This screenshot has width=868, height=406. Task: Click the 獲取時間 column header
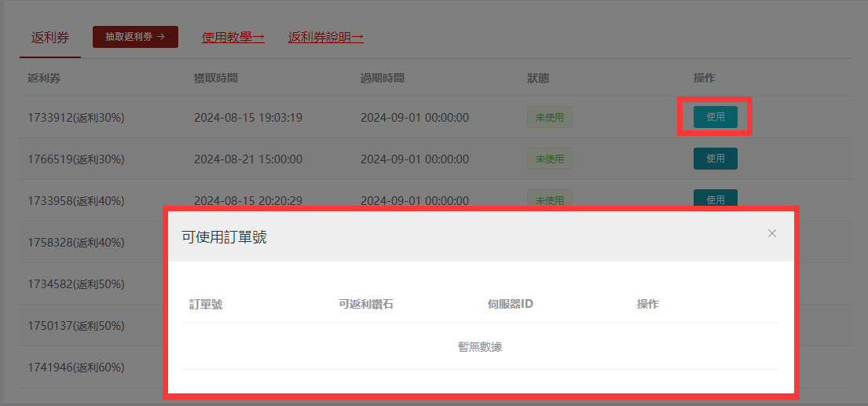(x=216, y=78)
